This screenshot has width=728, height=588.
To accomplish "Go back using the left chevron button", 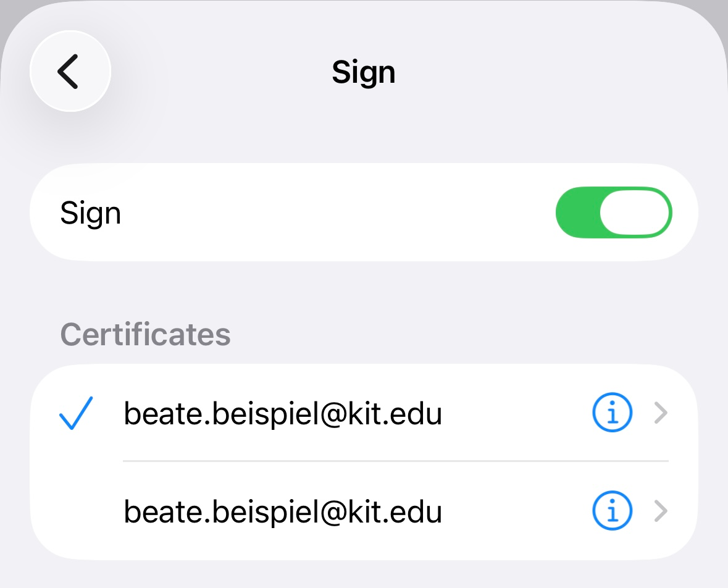I will (x=69, y=72).
